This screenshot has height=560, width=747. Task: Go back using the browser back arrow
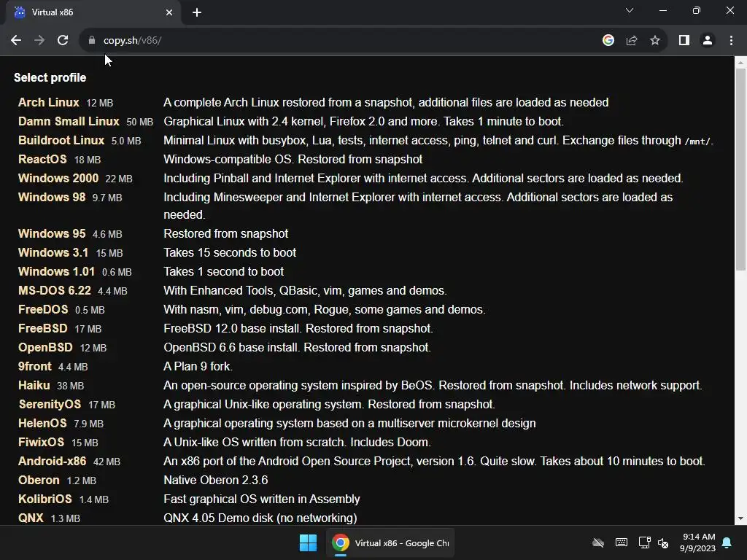pyautogui.click(x=16, y=41)
